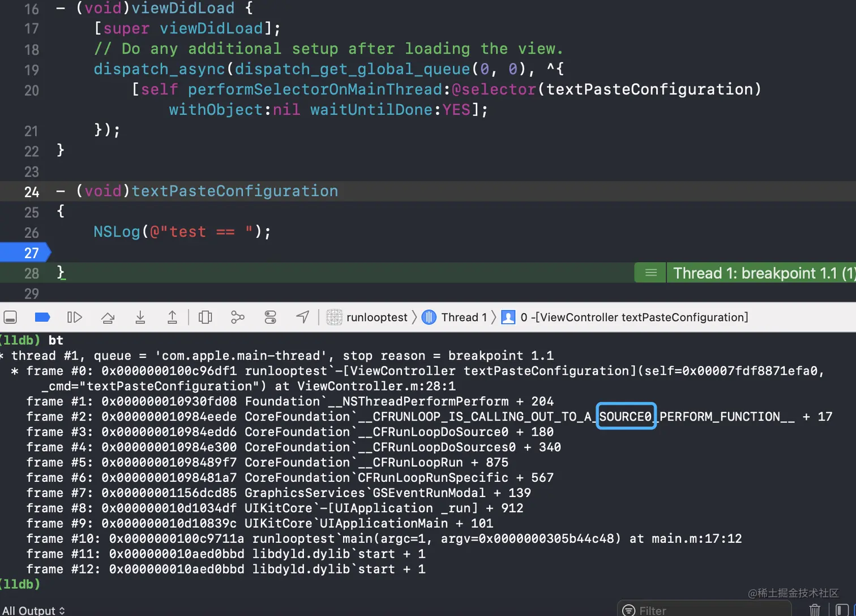Screen dimensions: 856x616
Task: Continue program execution in debug bar
Action: (x=75, y=317)
